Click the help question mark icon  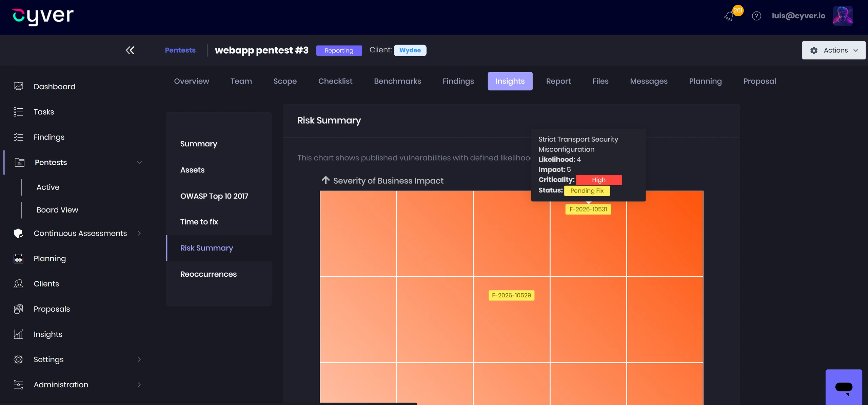[756, 16]
